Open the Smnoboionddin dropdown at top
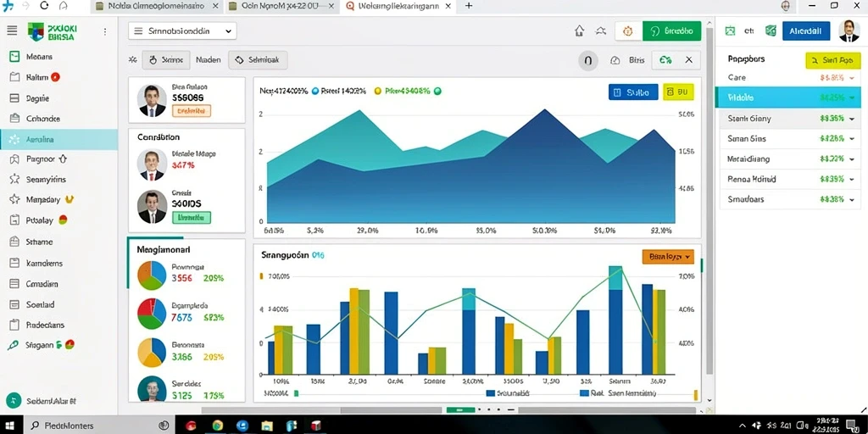868x434 pixels. [x=182, y=31]
